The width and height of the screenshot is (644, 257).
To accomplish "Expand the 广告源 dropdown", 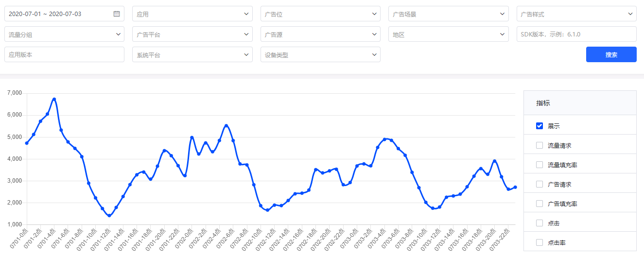I will coord(320,34).
